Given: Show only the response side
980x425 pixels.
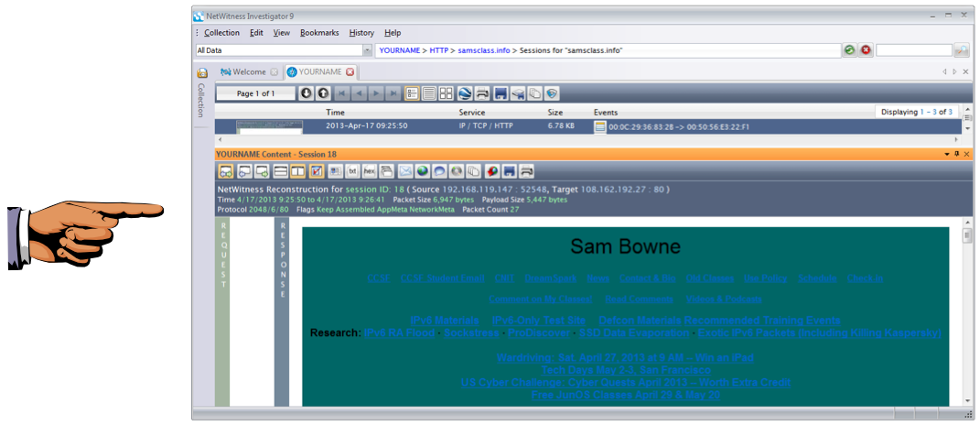Looking at the screenshot, I should tap(262, 171).
